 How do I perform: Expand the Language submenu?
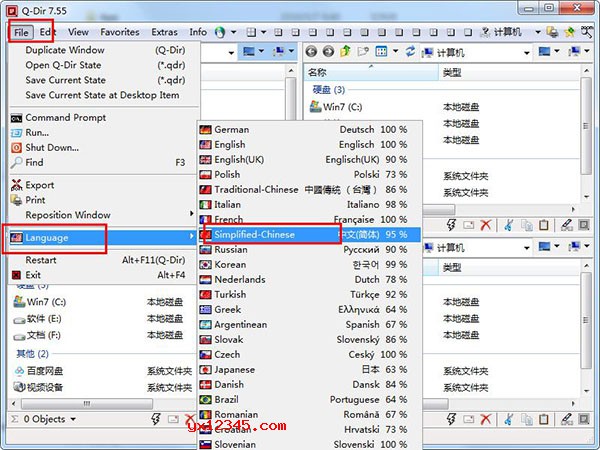pos(103,238)
